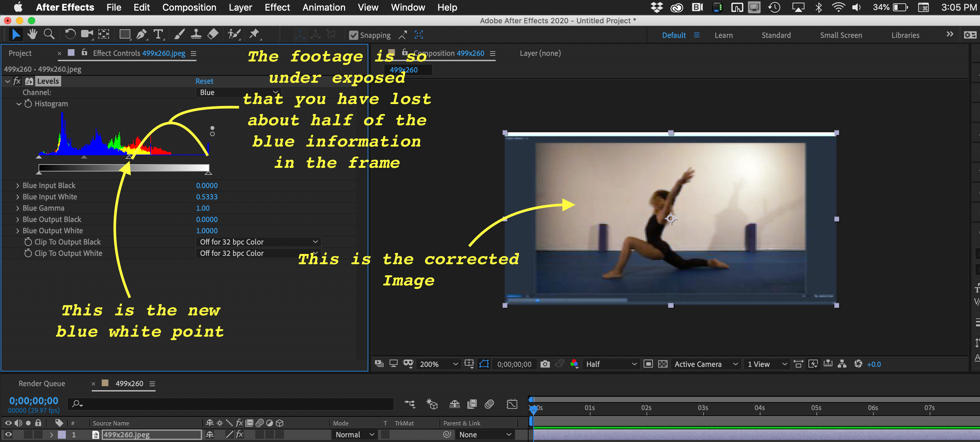Click the Rotation tool icon
980x442 pixels.
(70, 35)
